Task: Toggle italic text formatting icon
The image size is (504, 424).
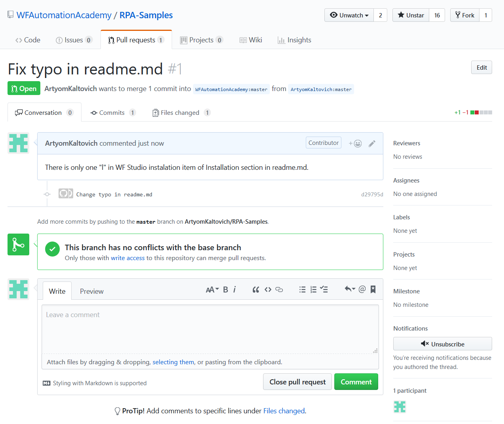Action: [235, 290]
